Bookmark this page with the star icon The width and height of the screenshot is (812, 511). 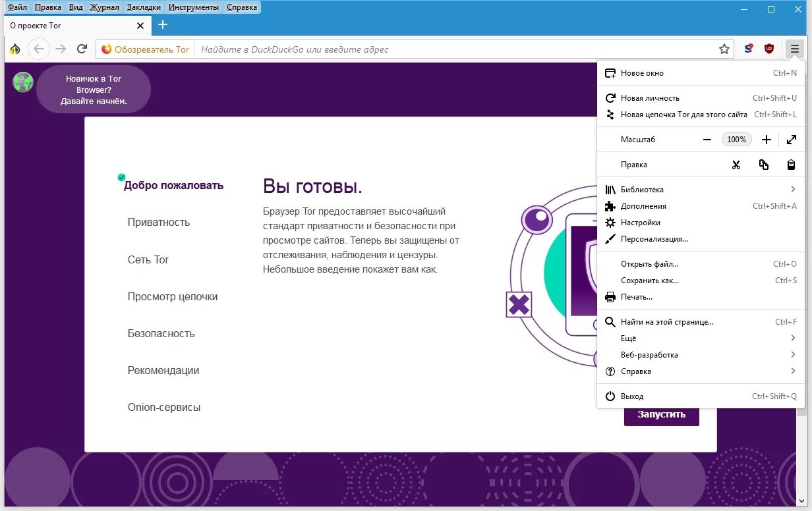pos(724,49)
